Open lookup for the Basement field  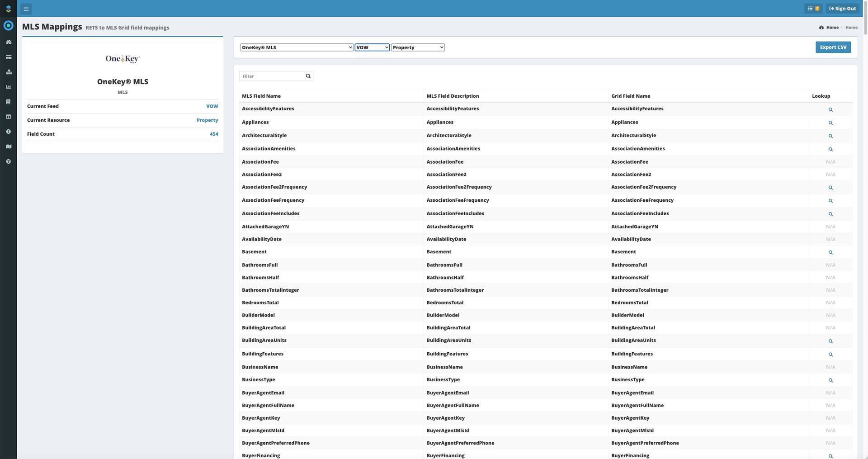pyautogui.click(x=830, y=252)
